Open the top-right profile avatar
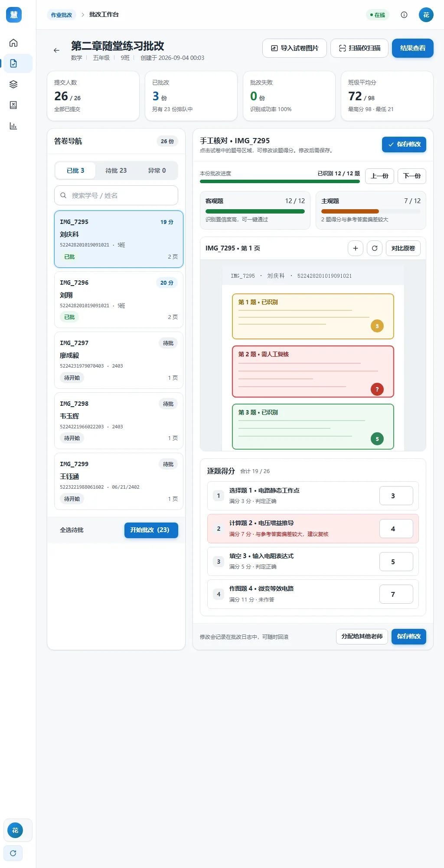The image size is (444, 868). (426, 15)
